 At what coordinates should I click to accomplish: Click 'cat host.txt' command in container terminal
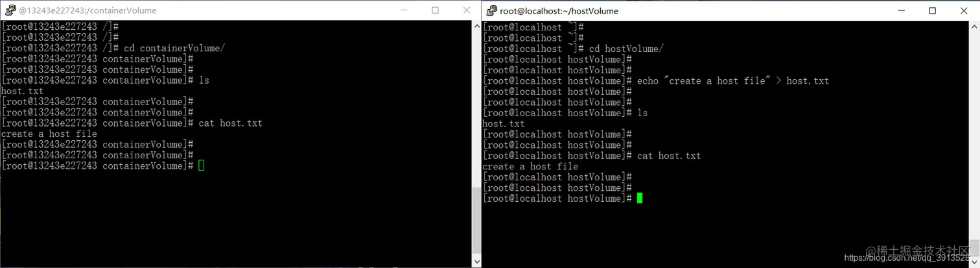click(x=230, y=123)
